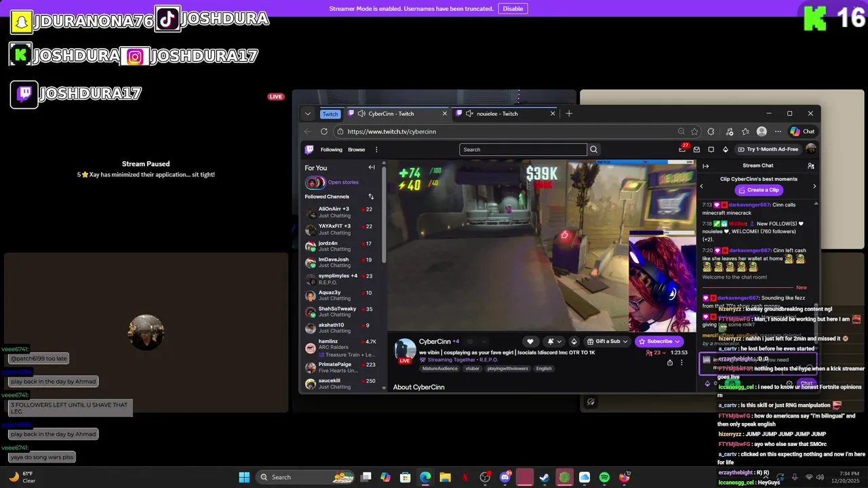Open the Copilot Chat button in browser
Image resolution: width=868 pixels, height=488 pixels.
[x=802, y=131]
